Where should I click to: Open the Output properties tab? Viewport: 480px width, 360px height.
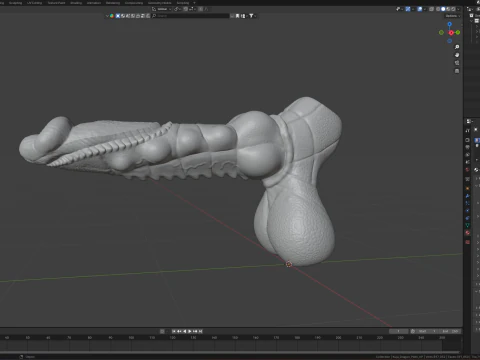pyautogui.click(x=467, y=147)
